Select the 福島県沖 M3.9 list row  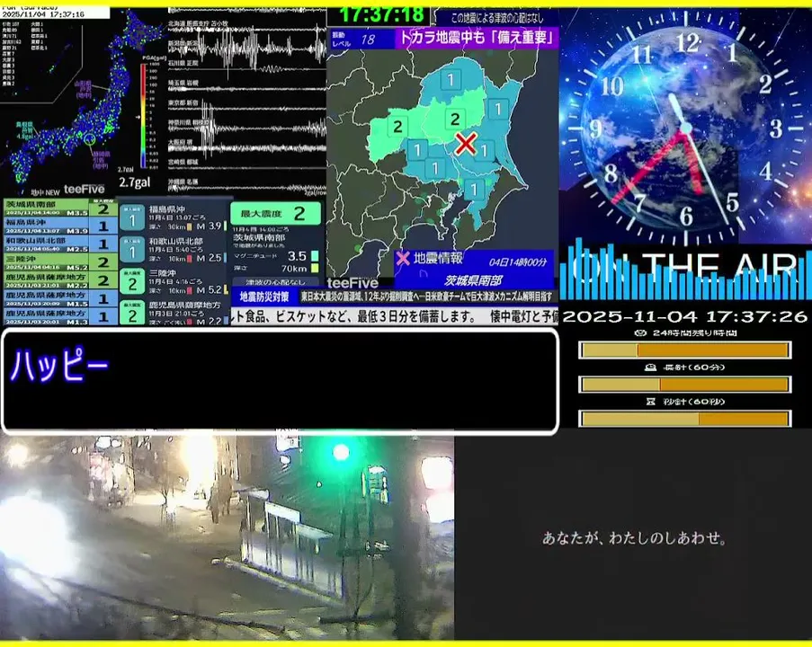click(x=60, y=226)
